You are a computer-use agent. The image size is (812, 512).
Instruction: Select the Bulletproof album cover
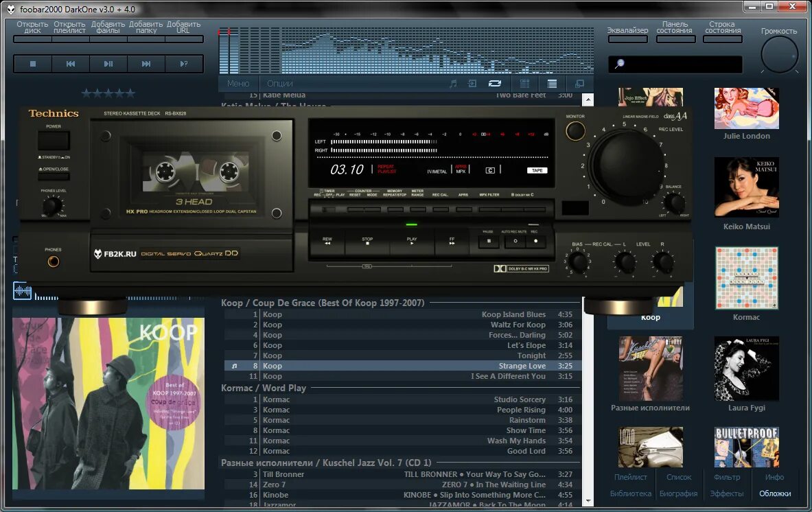point(747,447)
